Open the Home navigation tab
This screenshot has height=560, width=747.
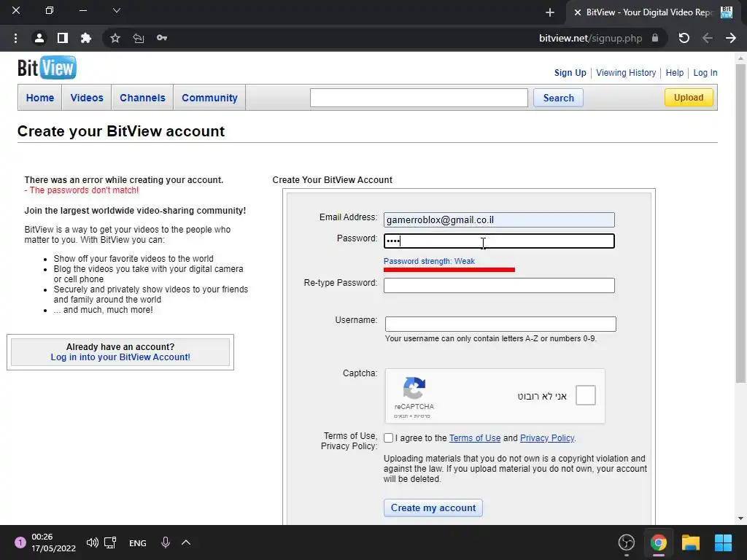(40, 98)
